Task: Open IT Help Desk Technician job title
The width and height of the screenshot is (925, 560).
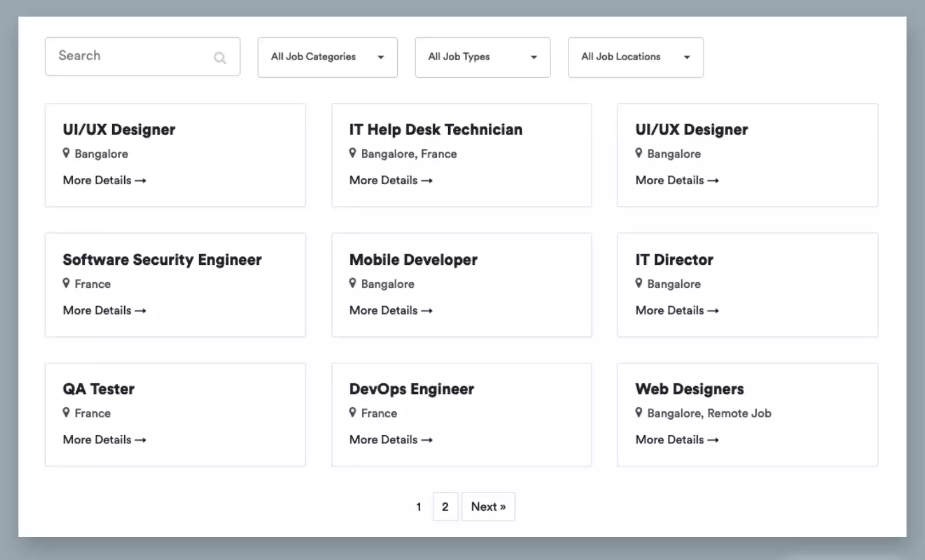Action: pyautogui.click(x=436, y=130)
